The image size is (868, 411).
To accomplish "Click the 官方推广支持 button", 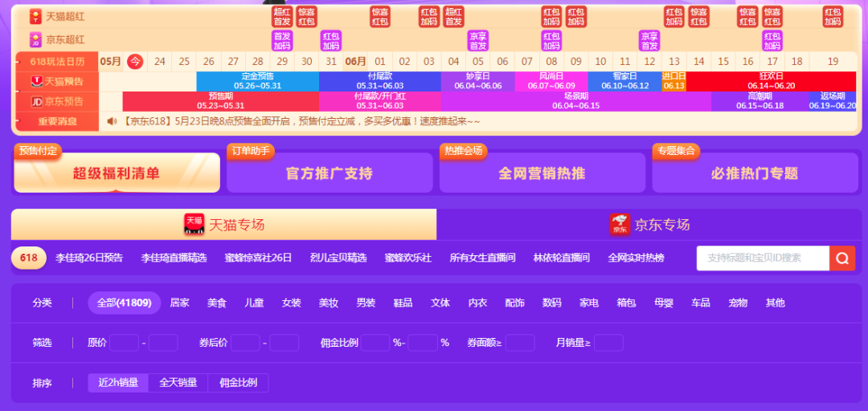I will [x=330, y=173].
